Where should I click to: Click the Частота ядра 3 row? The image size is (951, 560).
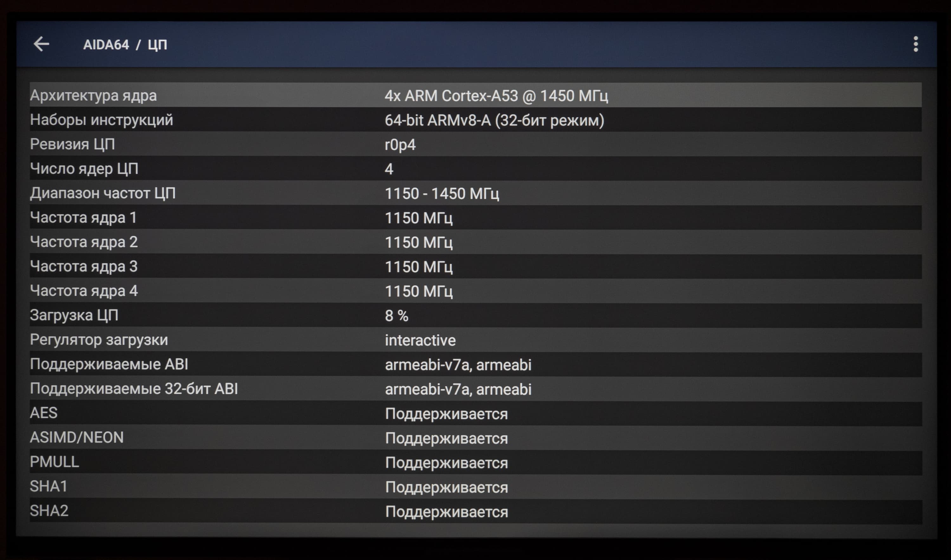(x=475, y=266)
